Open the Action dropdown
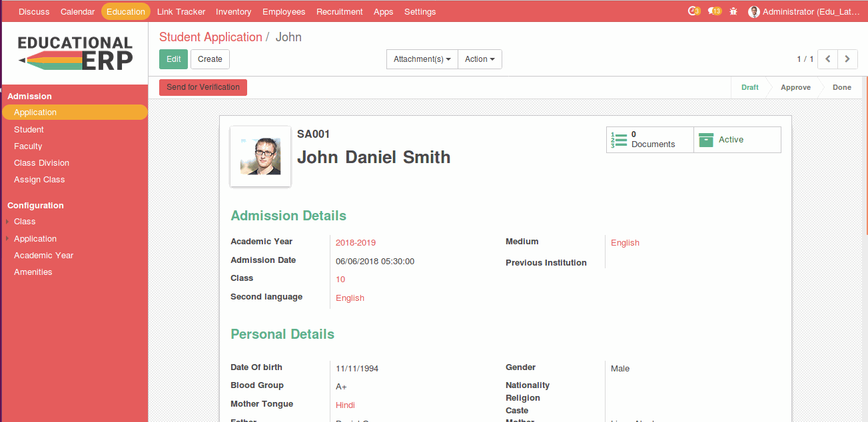The height and width of the screenshot is (422, 868). [x=480, y=59]
